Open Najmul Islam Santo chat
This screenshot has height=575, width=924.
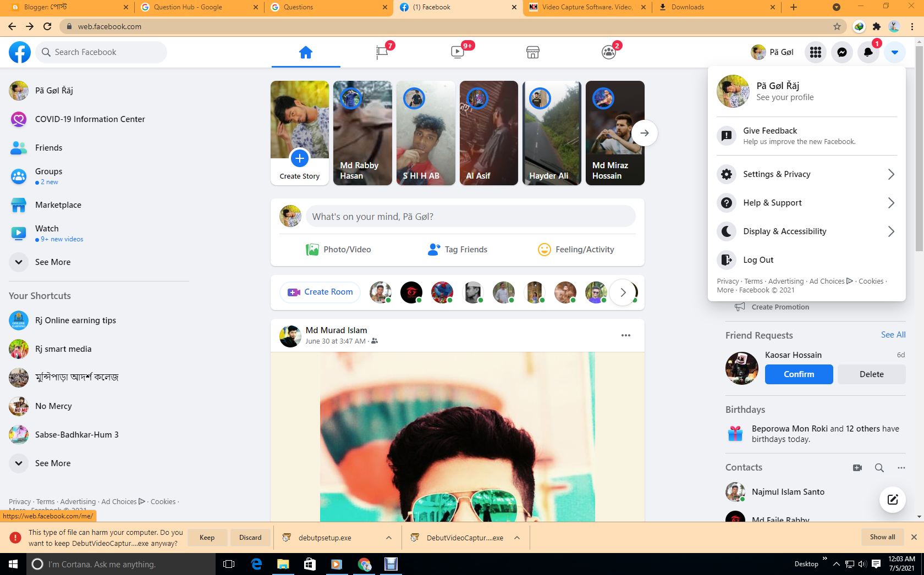(816, 492)
